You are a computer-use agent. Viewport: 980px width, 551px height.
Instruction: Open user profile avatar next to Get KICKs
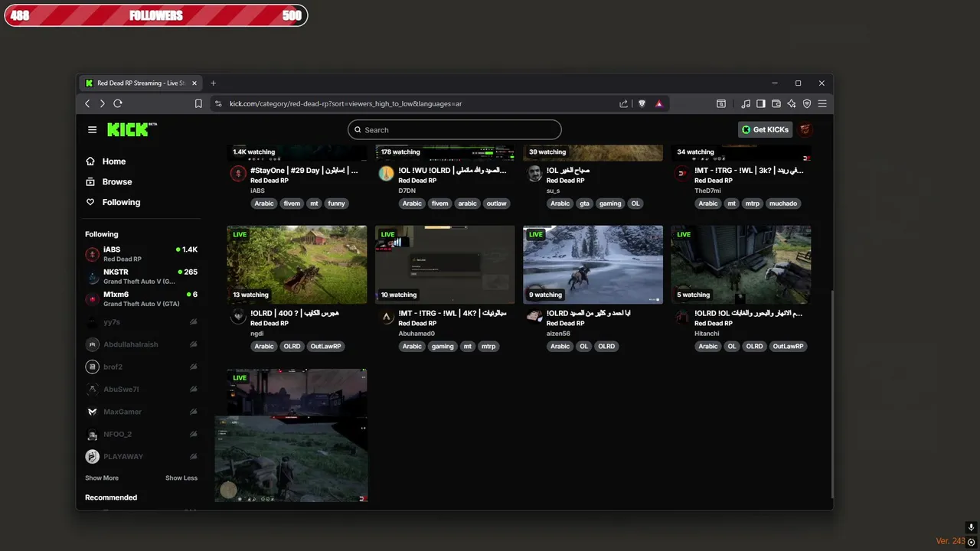coord(805,129)
